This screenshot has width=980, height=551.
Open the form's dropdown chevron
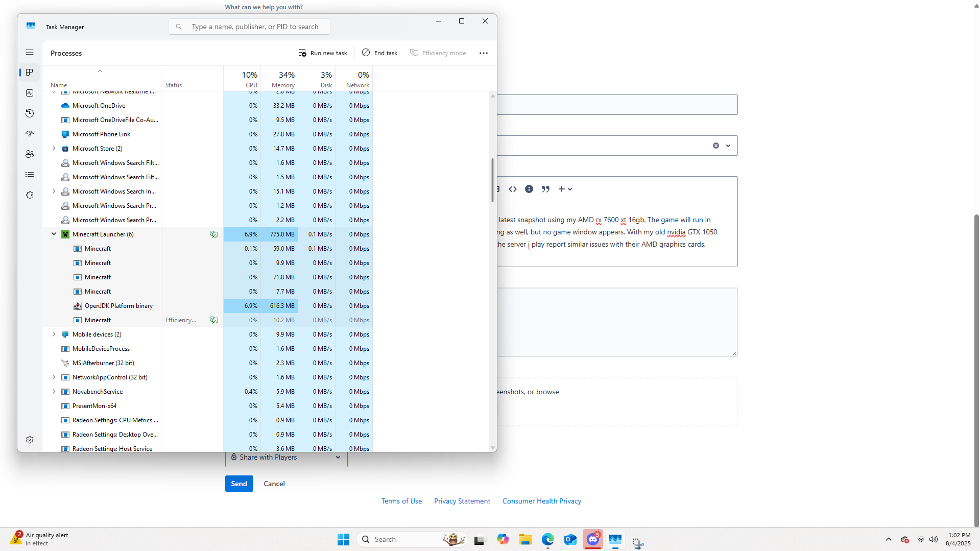pos(728,146)
